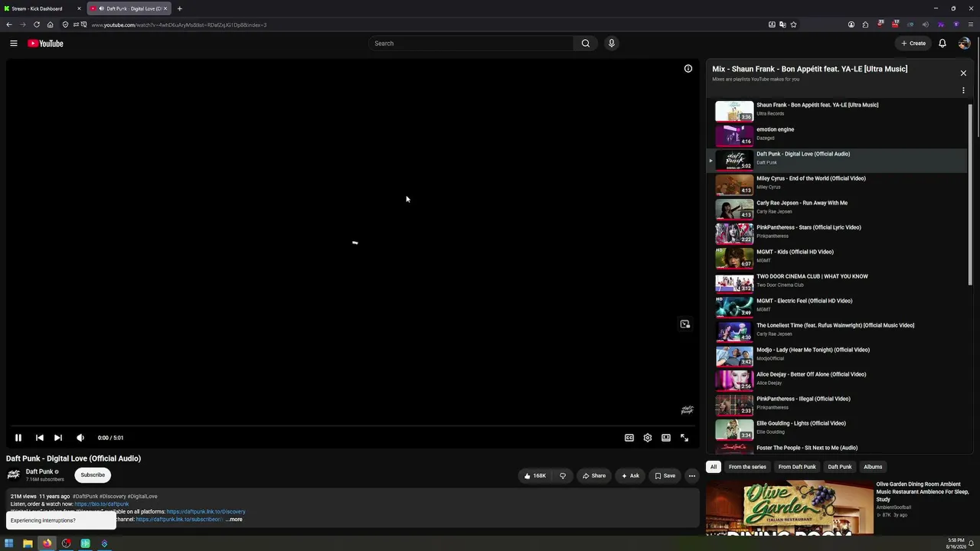
Task: Open the info card icon on video
Action: click(x=688, y=69)
